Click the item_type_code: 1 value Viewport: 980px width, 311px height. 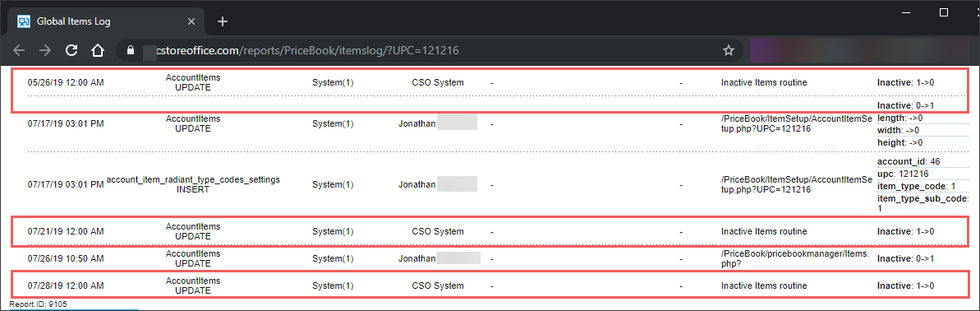[x=916, y=187]
